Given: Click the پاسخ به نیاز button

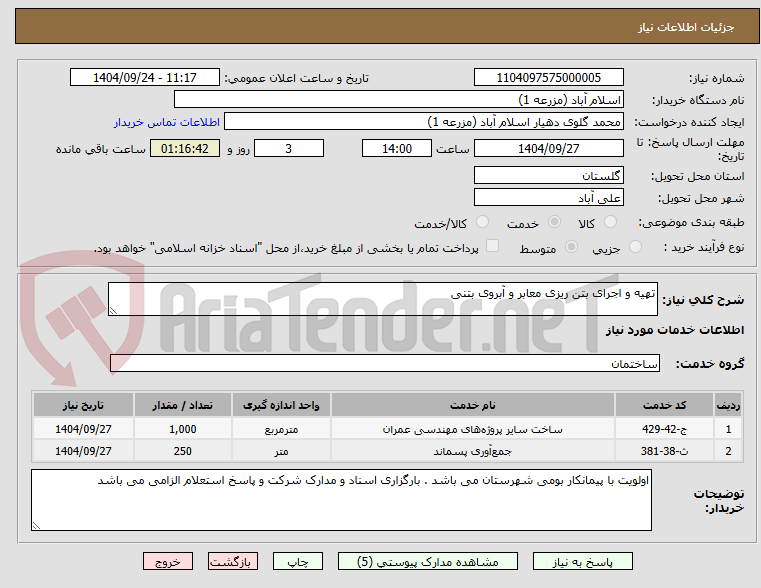Looking at the screenshot, I should pos(582,561).
